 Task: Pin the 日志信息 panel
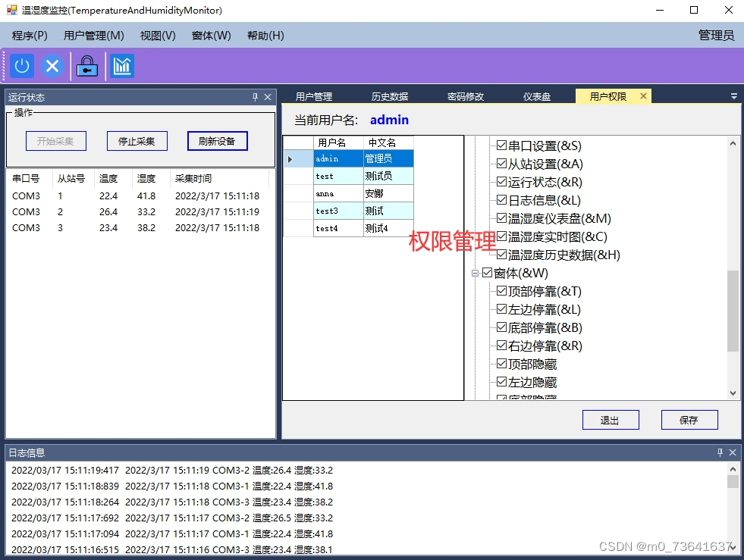tap(720, 453)
